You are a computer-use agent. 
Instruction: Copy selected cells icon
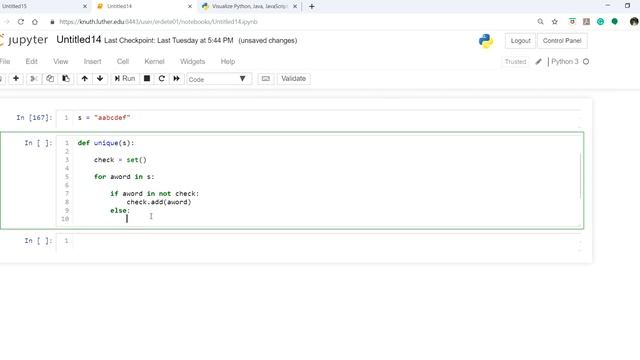pyautogui.click(x=50, y=78)
